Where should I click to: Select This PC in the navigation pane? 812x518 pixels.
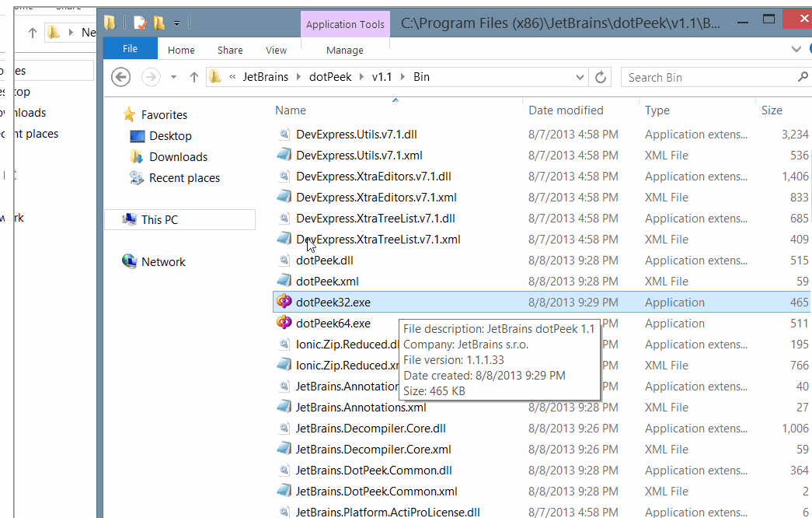159,220
